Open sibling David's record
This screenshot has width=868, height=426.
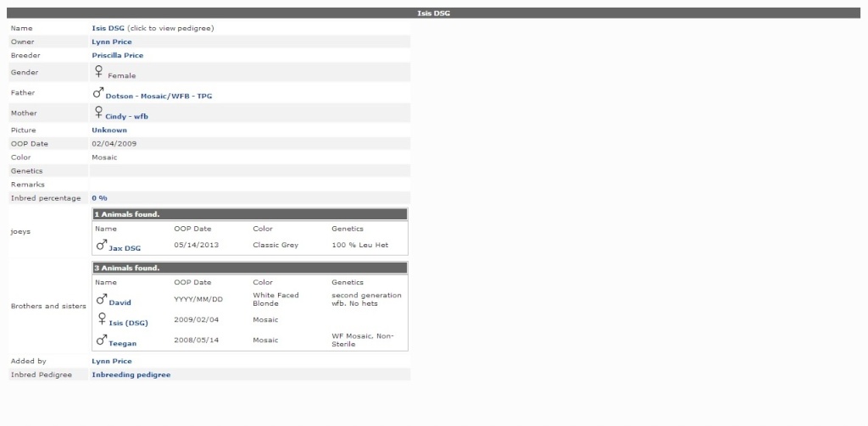[x=120, y=302]
